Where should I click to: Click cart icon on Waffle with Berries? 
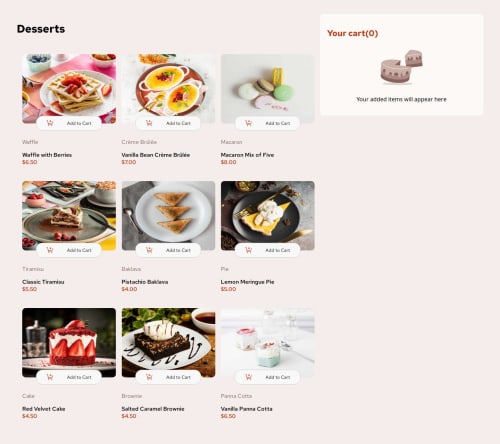pyautogui.click(x=50, y=123)
